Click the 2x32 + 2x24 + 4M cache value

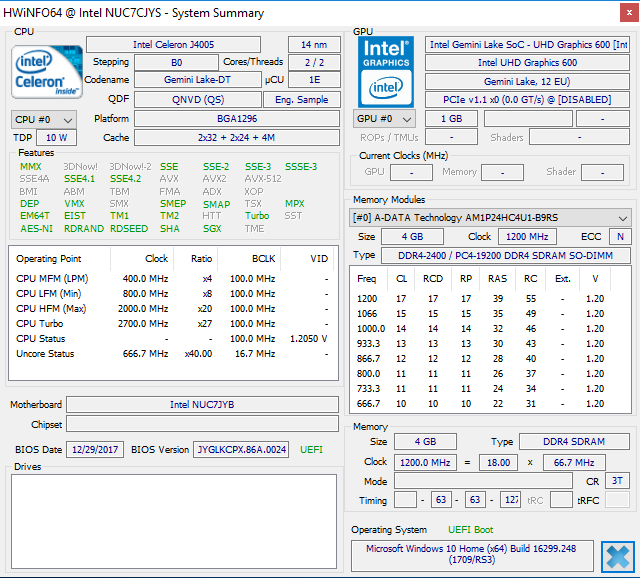[237, 138]
